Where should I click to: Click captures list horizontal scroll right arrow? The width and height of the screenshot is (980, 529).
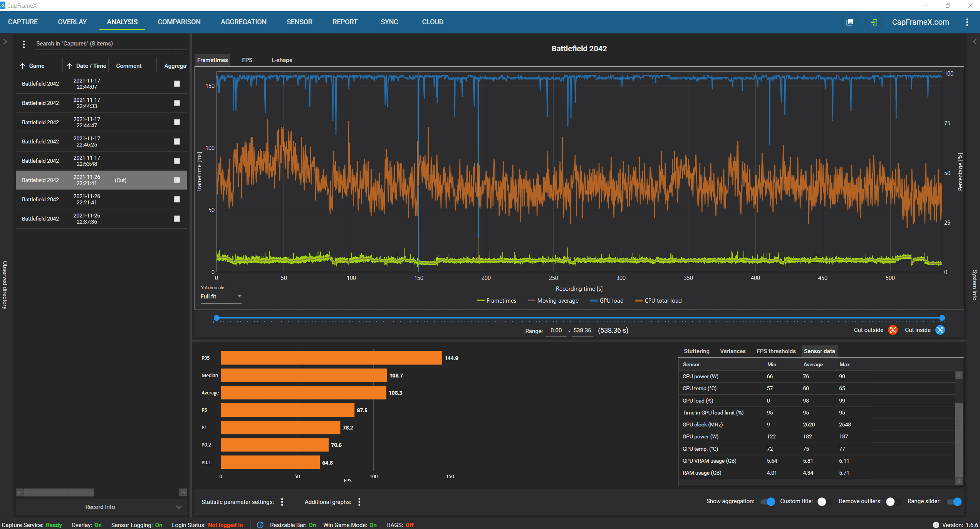pyautogui.click(x=183, y=492)
